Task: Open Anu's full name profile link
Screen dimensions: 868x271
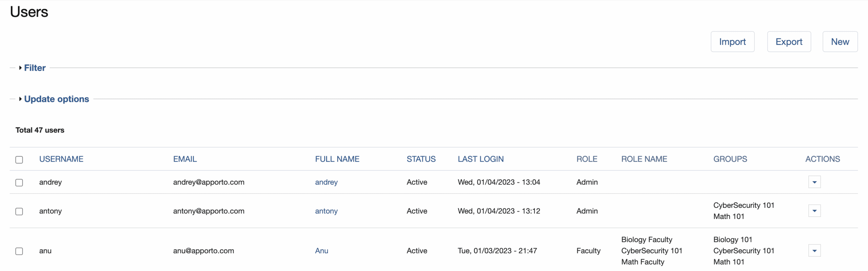Action: [x=321, y=251]
